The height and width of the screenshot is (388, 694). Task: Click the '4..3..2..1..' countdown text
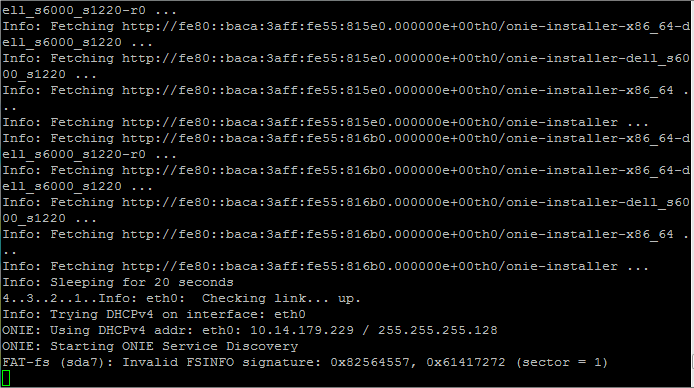click(50, 299)
